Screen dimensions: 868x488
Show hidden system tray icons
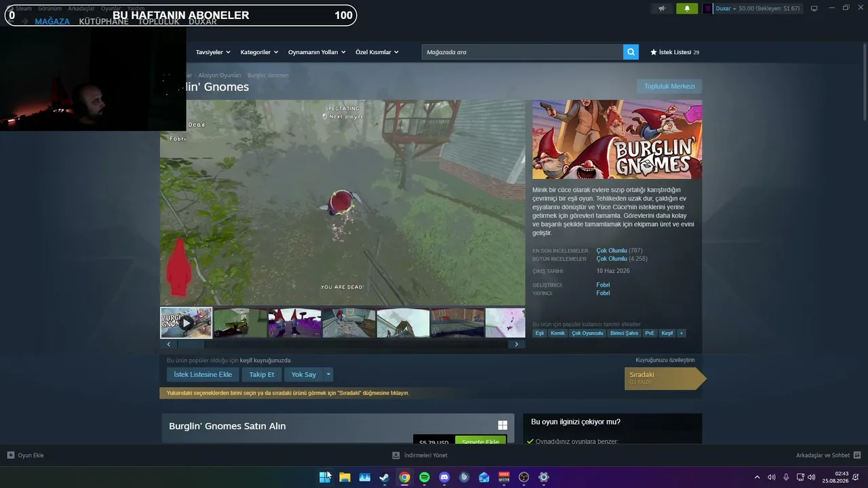coord(757,477)
